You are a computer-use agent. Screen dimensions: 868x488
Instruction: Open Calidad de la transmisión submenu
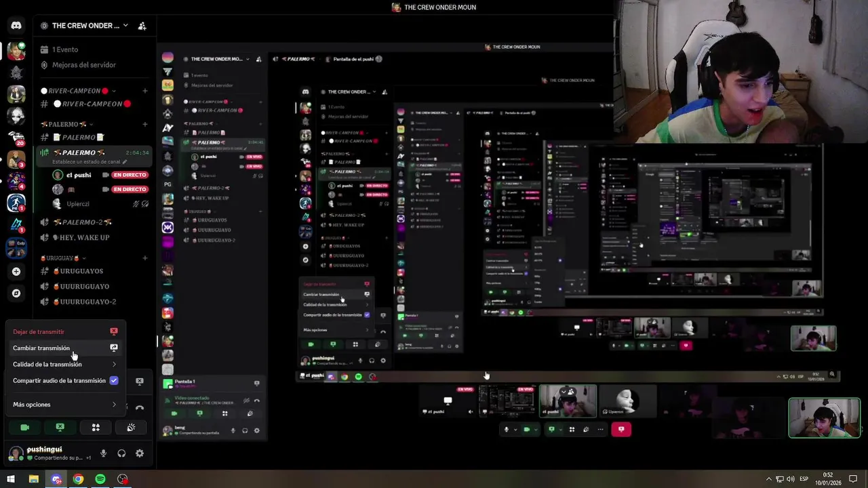click(65, 364)
